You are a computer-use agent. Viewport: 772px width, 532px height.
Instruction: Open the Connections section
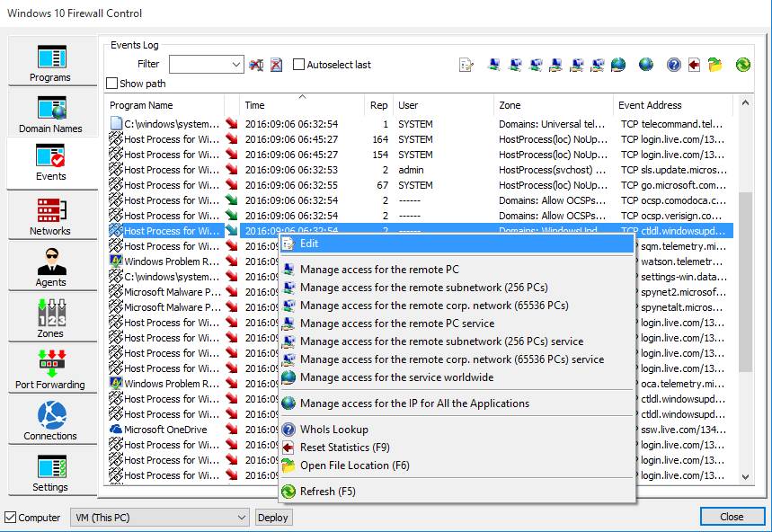click(51, 421)
